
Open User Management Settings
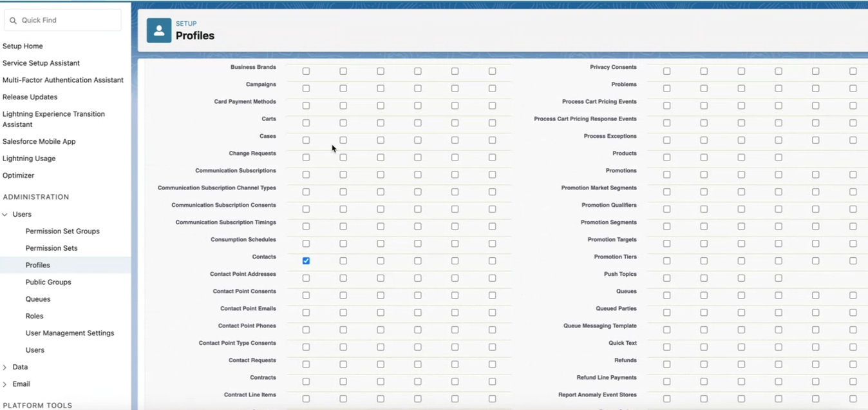coord(70,333)
